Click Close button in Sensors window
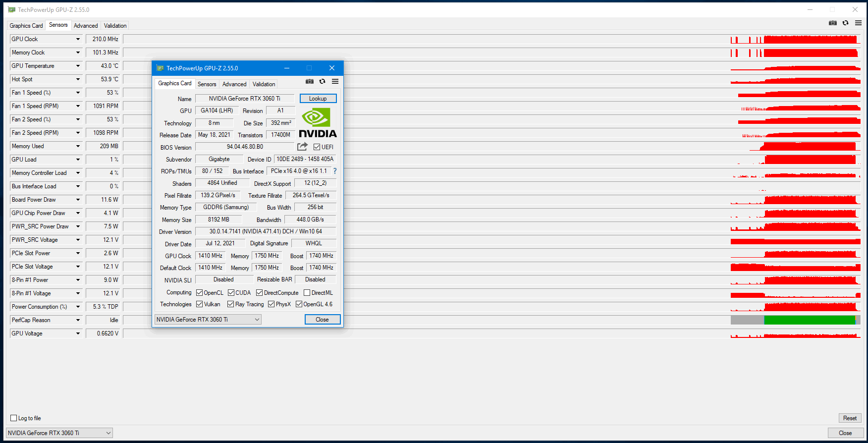 pos(845,433)
